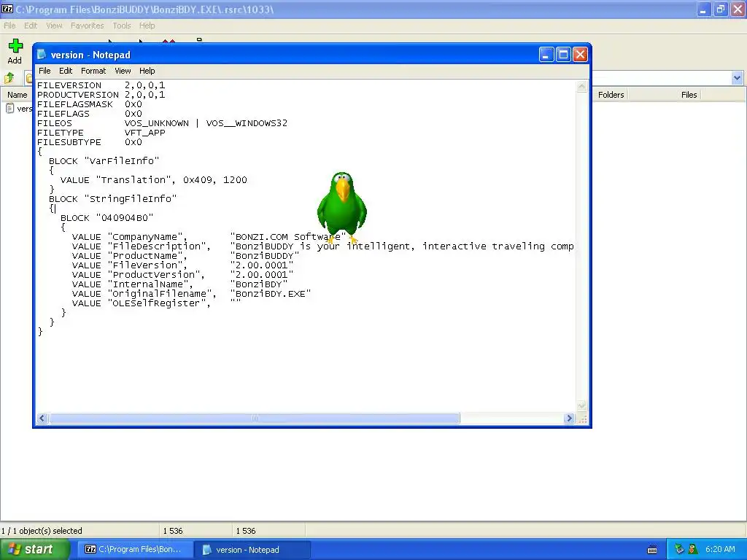Open Notepad Edit menu
The width and height of the screenshot is (747, 560).
[x=66, y=71]
